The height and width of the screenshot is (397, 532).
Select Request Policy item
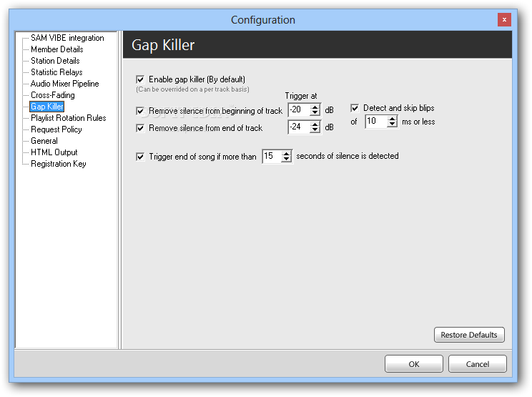click(56, 129)
